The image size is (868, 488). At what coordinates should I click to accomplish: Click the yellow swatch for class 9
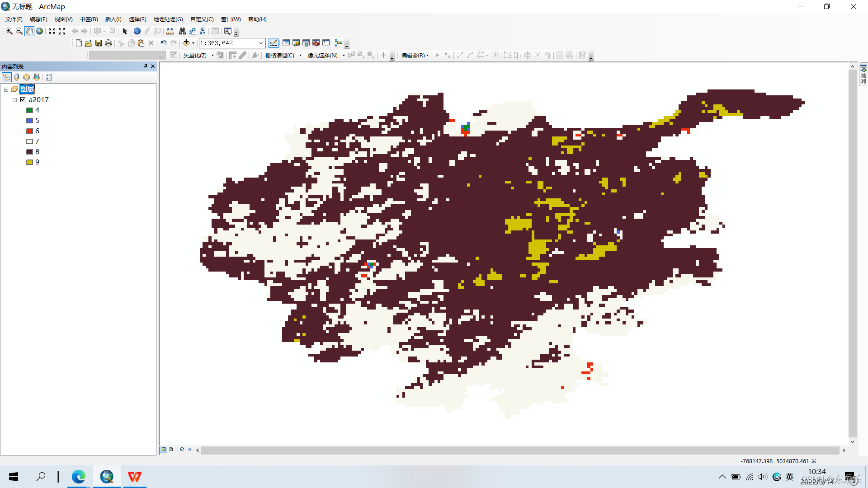[29, 162]
